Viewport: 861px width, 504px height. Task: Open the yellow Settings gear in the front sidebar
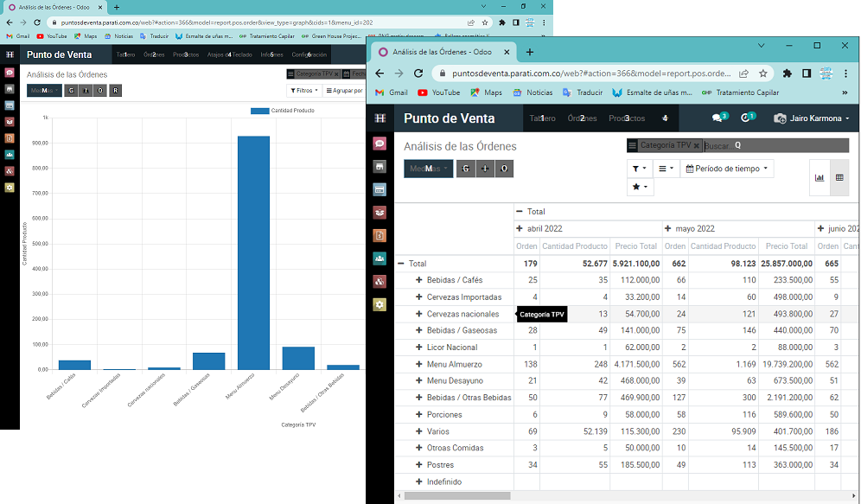[x=379, y=304]
